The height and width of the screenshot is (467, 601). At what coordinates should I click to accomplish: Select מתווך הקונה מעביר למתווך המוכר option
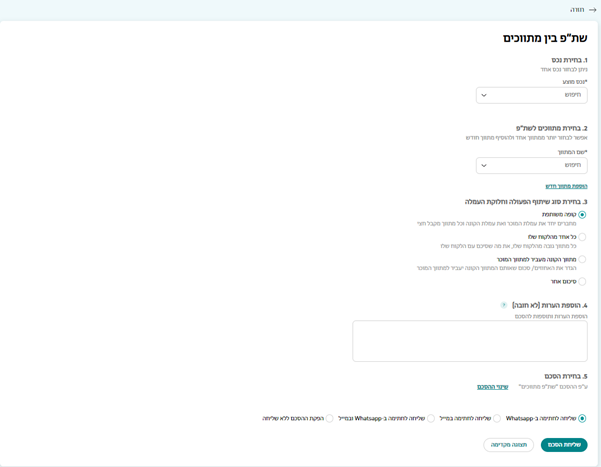point(582,259)
